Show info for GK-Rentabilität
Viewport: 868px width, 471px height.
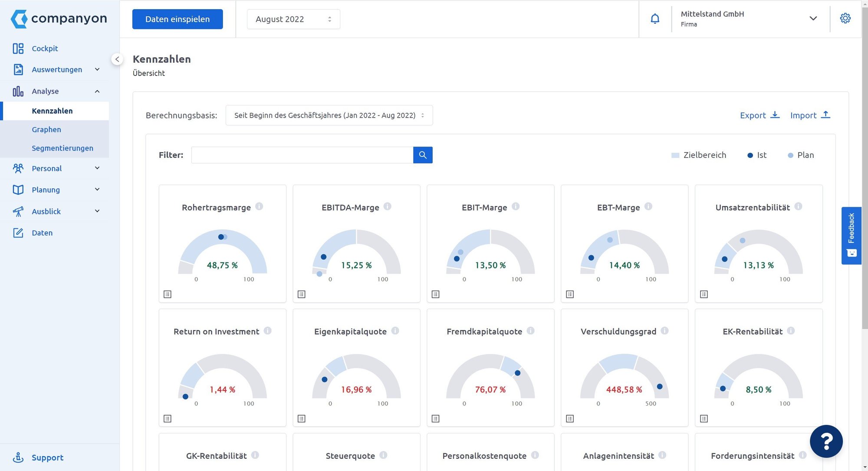pyautogui.click(x=255, y=455)
